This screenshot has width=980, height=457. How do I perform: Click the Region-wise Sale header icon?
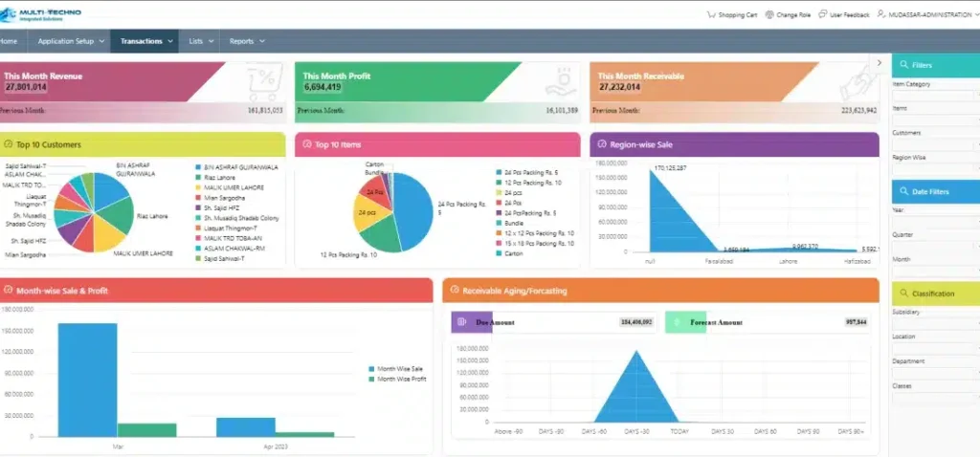click(x=599, y=145)
